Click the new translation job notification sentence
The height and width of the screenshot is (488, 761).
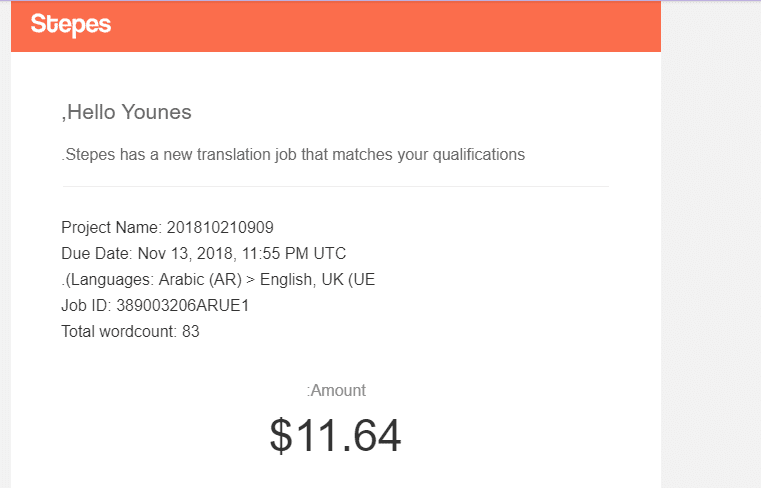point(293,155)
